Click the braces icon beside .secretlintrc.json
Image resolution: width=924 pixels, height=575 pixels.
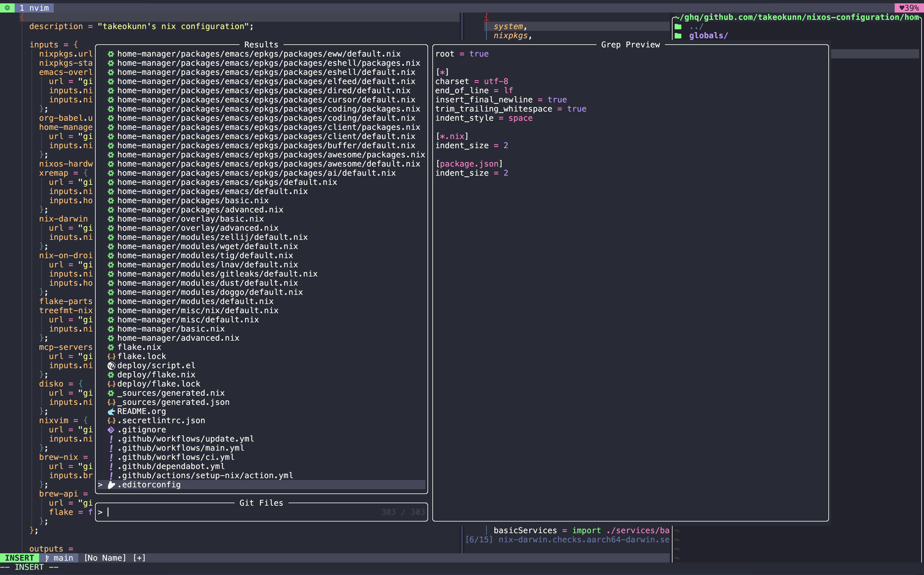[x=111, y=421]
